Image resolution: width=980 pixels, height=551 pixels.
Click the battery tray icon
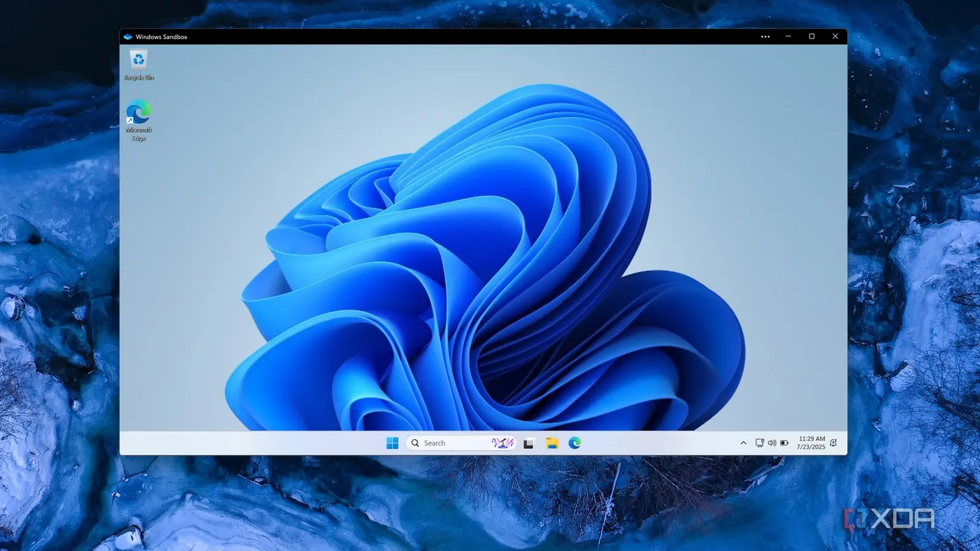784,443
